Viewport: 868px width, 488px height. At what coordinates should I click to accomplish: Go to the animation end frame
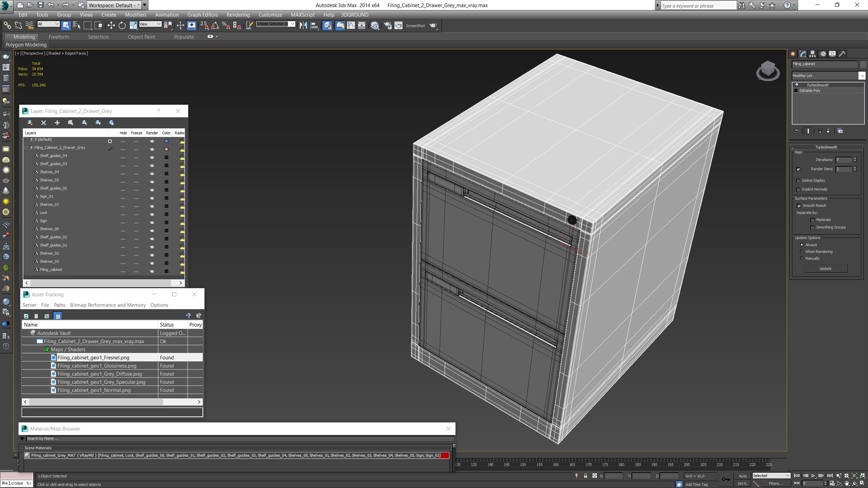pyautogui.click(x=830, y=475)
